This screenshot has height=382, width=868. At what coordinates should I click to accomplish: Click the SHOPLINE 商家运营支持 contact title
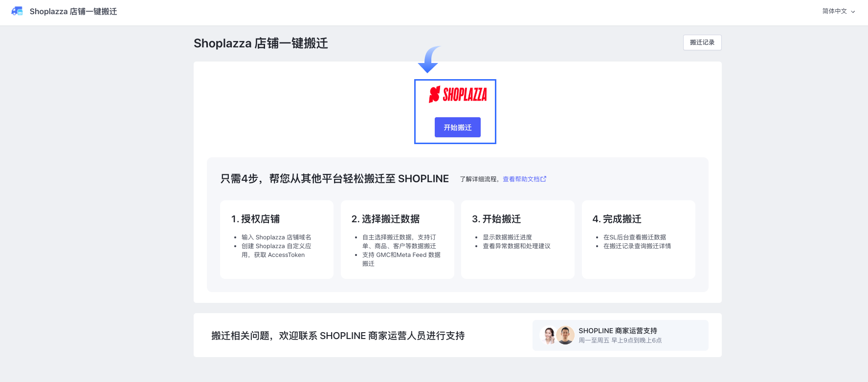618,331
